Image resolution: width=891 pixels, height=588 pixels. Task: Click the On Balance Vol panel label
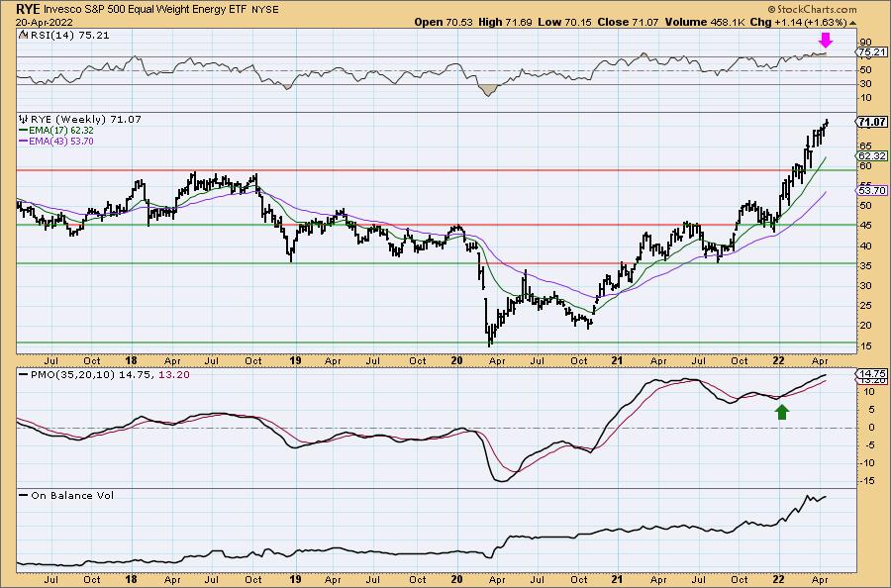point(72,495)
